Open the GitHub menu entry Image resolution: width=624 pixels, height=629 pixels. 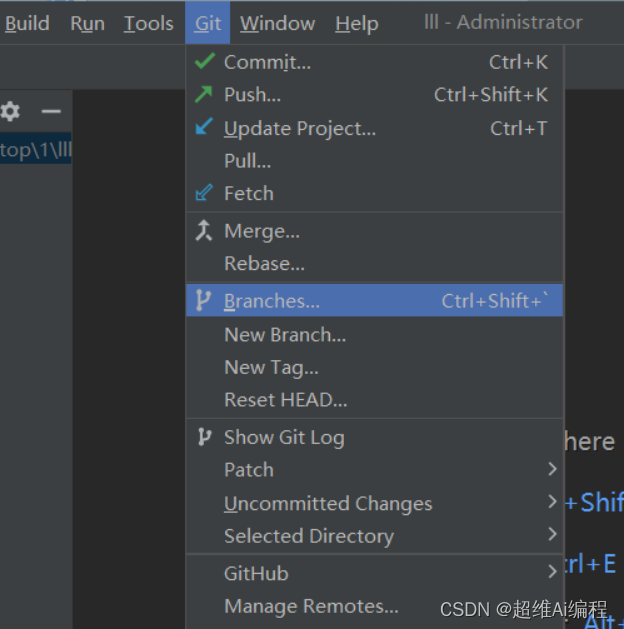click(375, 573)
